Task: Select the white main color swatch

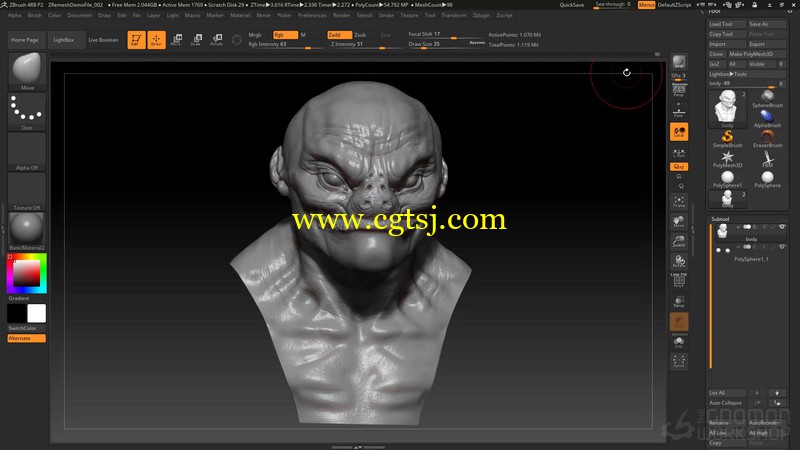Action: pos(36,313)
